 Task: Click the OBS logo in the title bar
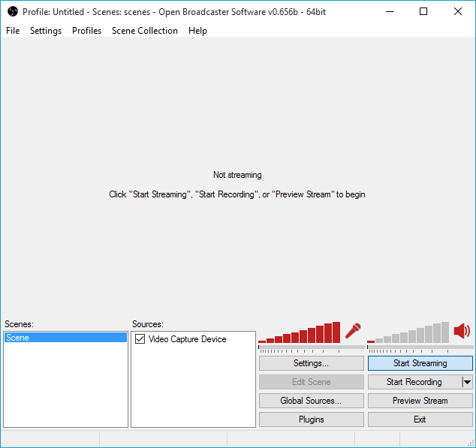click(12, 12)
